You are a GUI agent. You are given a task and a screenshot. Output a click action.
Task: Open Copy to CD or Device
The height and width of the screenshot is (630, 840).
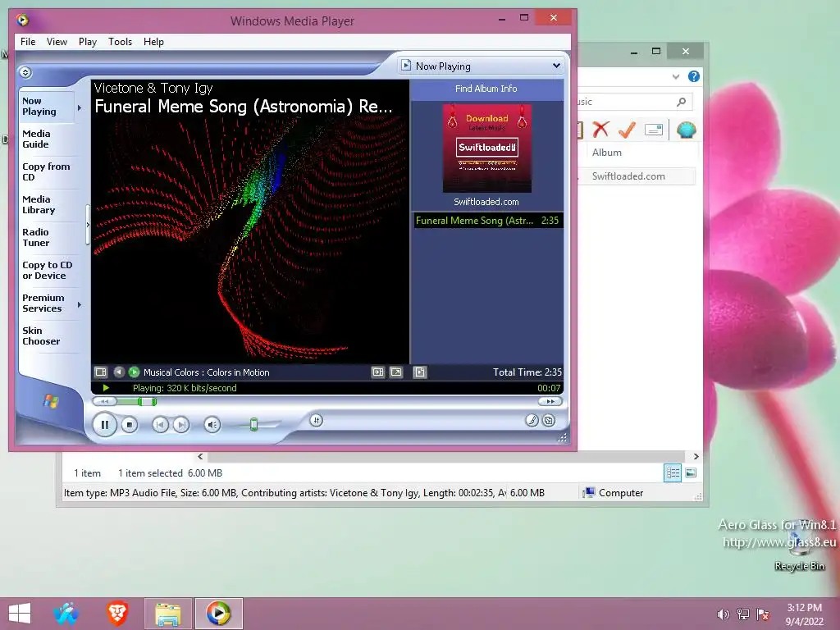(47, 271)
